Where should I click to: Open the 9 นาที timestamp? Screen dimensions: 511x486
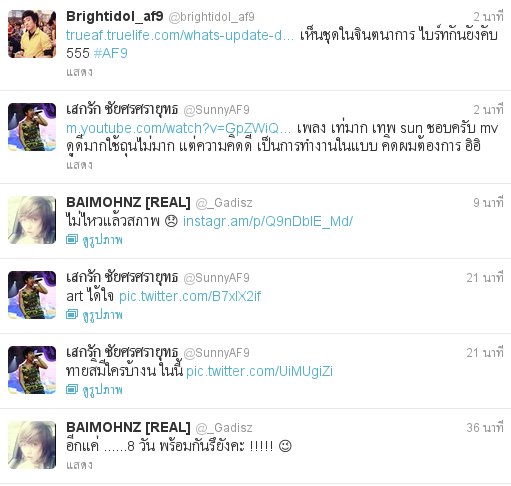coord(488,203)
